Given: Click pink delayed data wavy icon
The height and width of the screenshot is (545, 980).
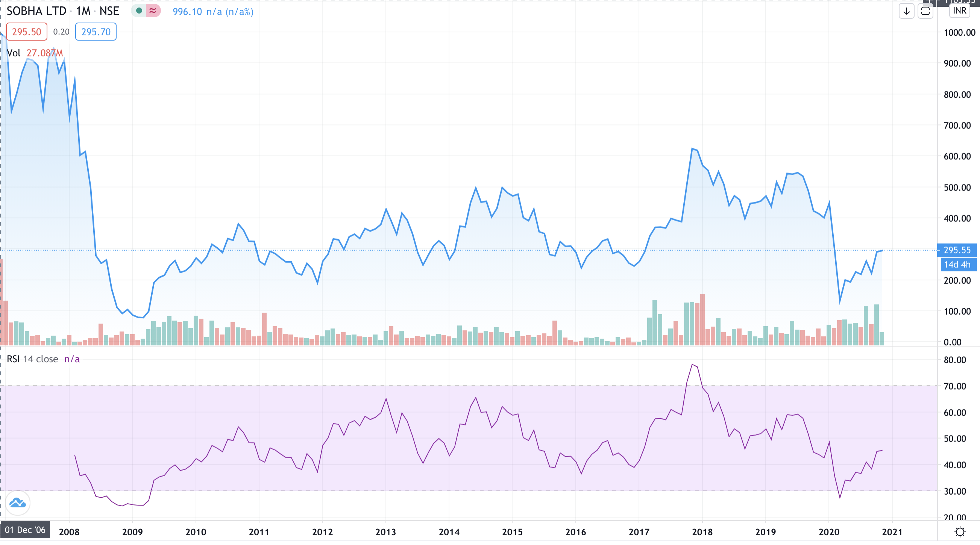Looking at the screenshot, I should point(153,11).
